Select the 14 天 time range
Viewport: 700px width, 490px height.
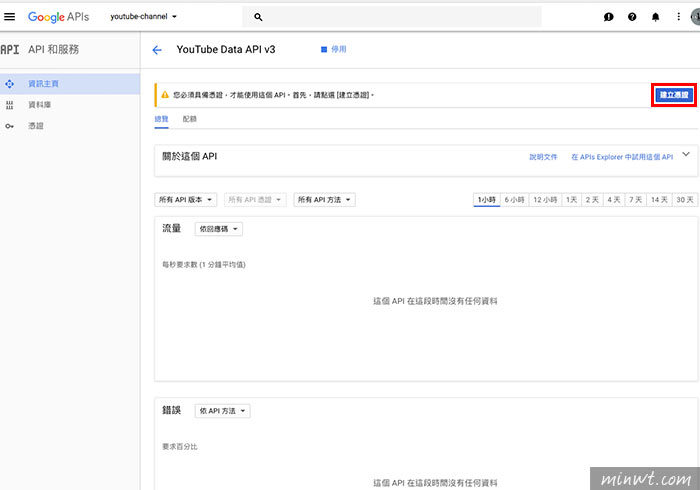pyautogui.click(x=659, y=199)
